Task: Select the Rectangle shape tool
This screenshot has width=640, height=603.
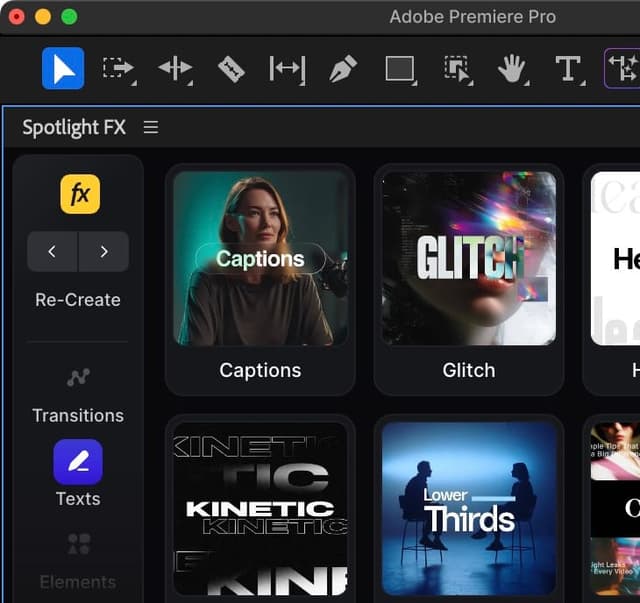Action: pos(400,68)
